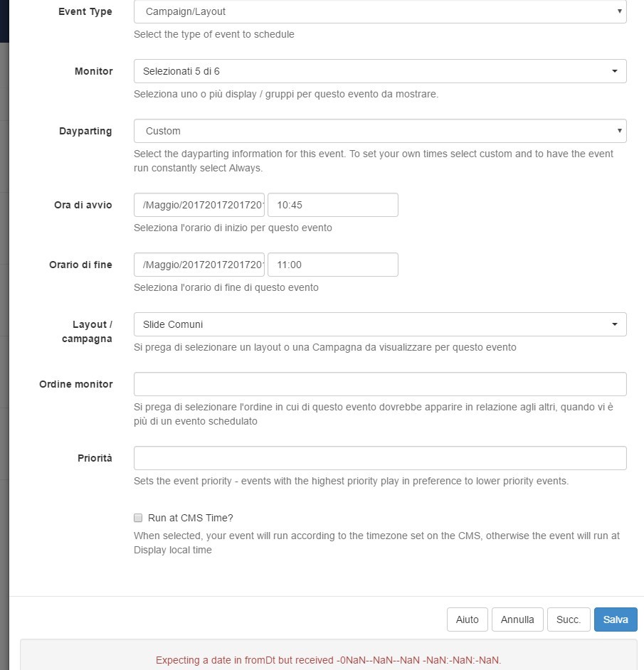Click the 'Select the type of event to schedule' hint

[x=213, y=34]
